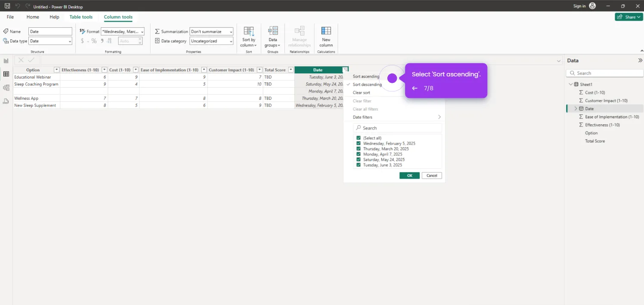The width and height of the screenshot is (644, 305).
Task: Click the percentage format icon
Action: (94, 41)
